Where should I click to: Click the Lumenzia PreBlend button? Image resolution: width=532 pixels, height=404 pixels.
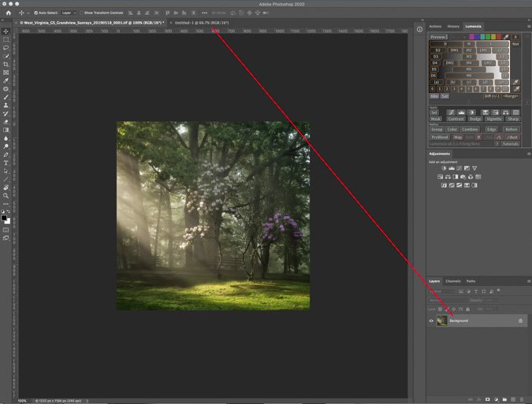pyautogui.click(x=440, y=137)
